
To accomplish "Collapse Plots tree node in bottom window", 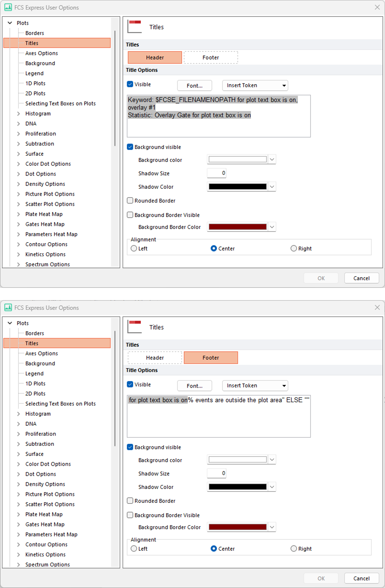I will (10, 323).
